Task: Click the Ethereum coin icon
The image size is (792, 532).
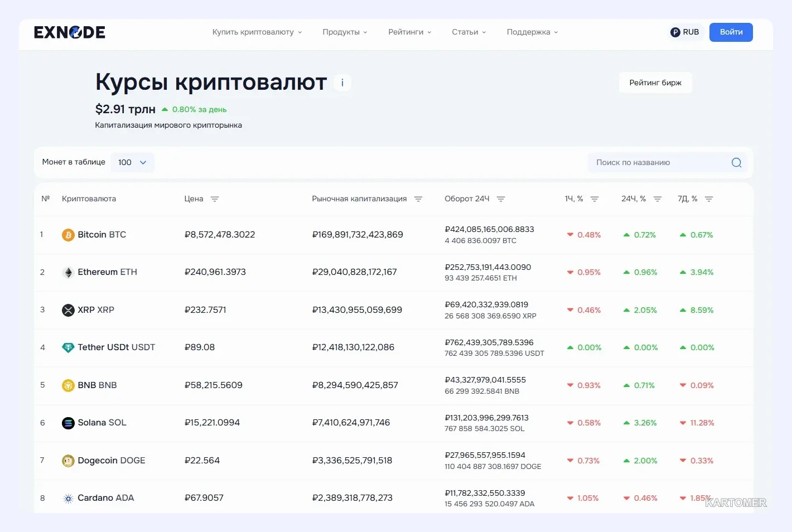Action: pos(68,272)
